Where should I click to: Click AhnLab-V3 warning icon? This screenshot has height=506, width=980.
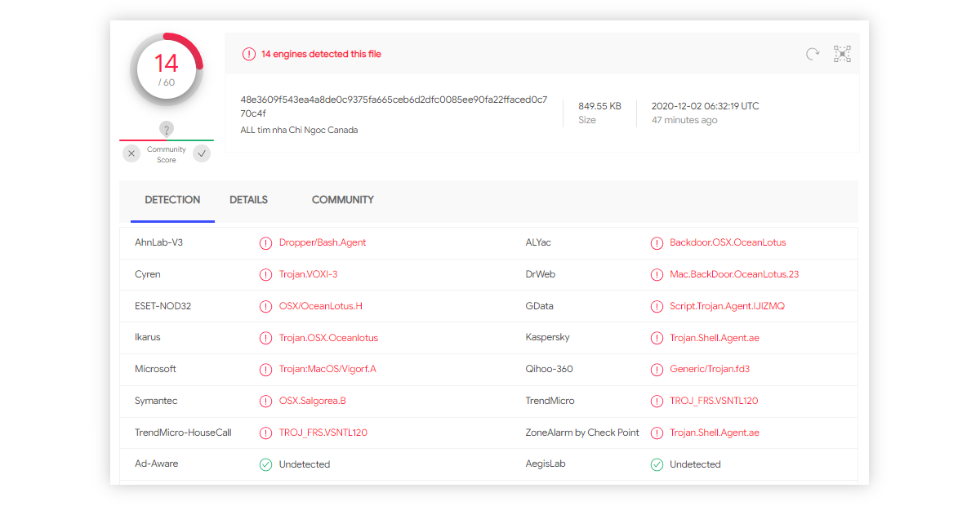265,243
